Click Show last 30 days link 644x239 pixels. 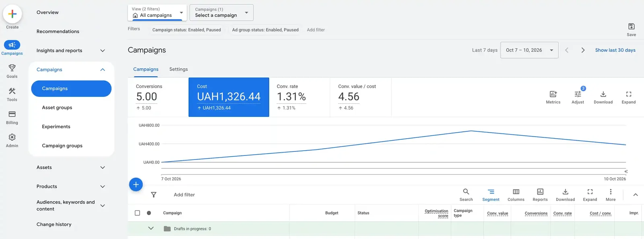[x=615, y=50]
